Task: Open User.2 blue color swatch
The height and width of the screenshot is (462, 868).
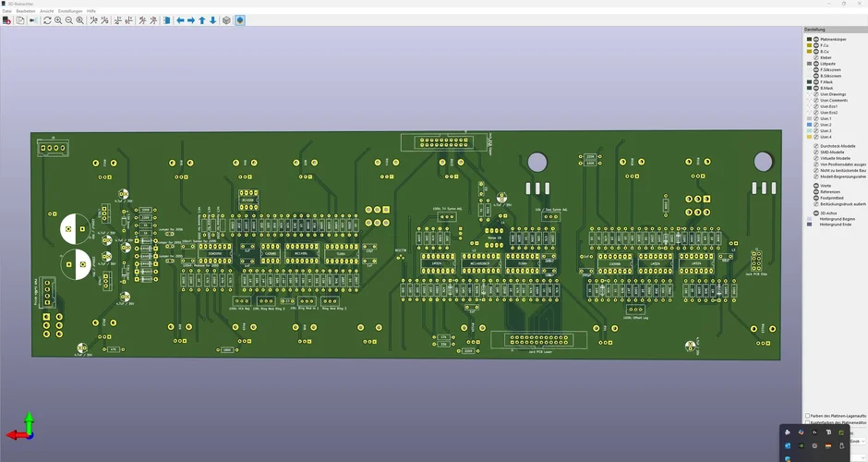Action: (809, 125)
